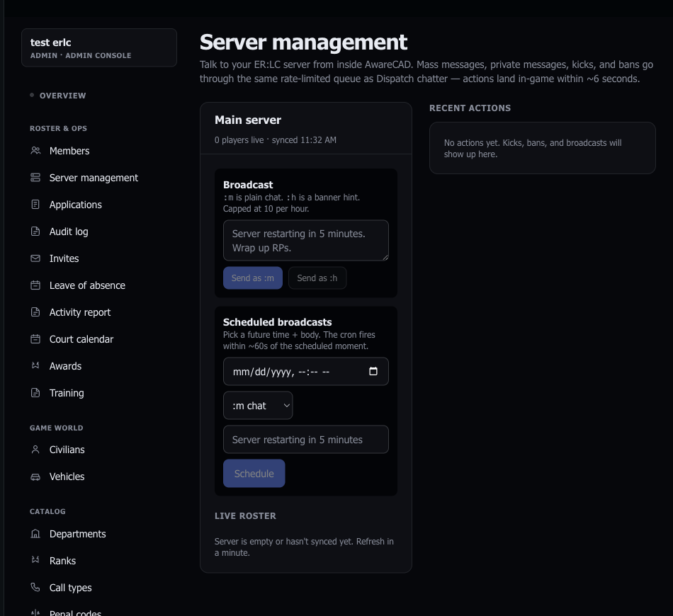The image size is (673, 616).
Task: Open the Vehicles list
Action: point(67,477)
